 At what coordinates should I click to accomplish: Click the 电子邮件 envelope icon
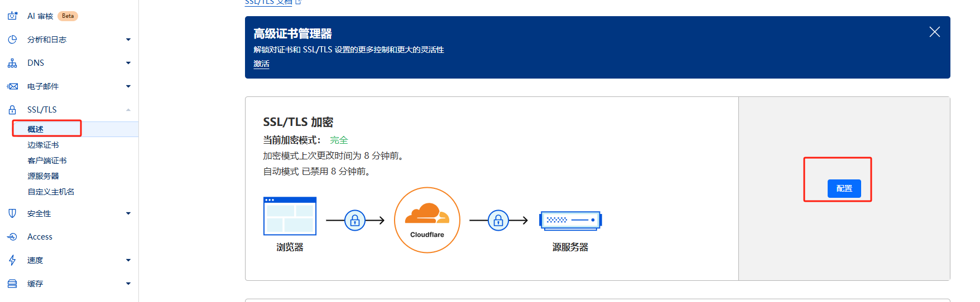pyautogui.click(x=12, y=86)
